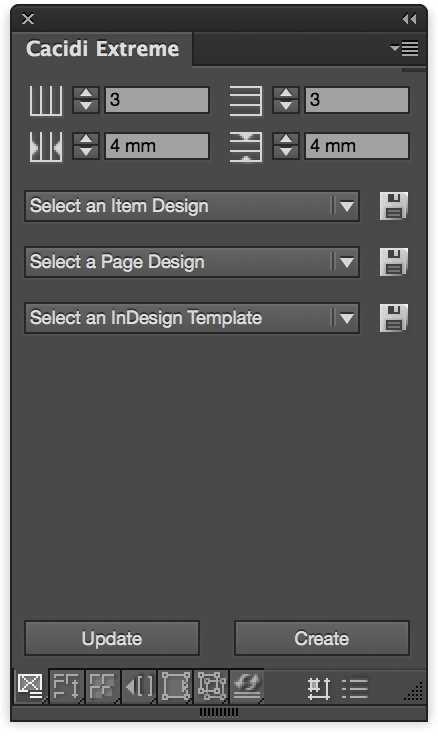Click the text-flow direction icon in bottom toolbar

tap(66, 686)
